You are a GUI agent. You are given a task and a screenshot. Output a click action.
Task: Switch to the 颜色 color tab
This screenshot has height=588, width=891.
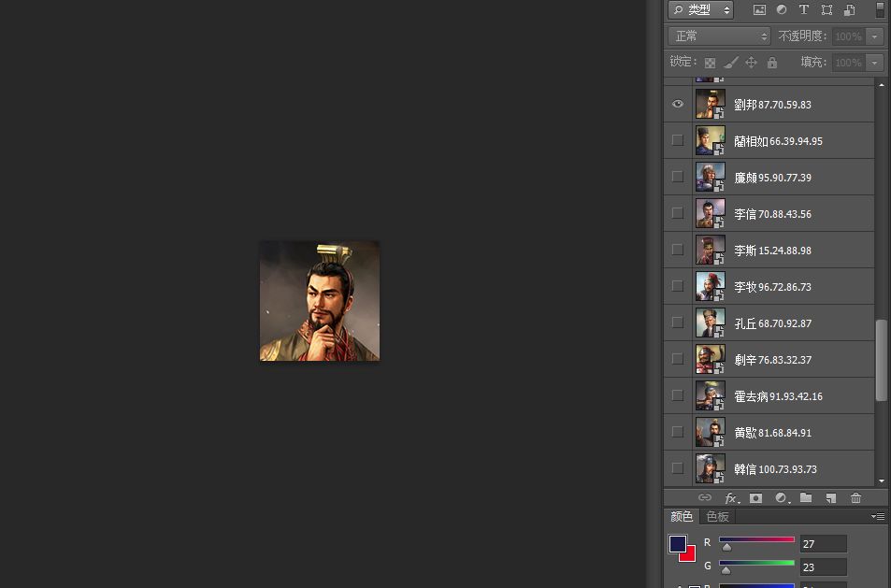[x=682, y=516]
